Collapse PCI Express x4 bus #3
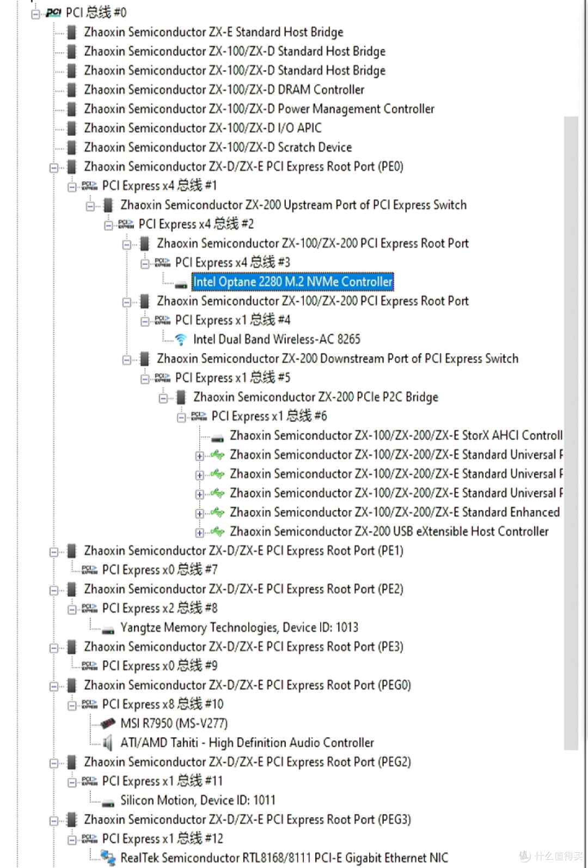This screenshot has height=868, width=588. 145,264
